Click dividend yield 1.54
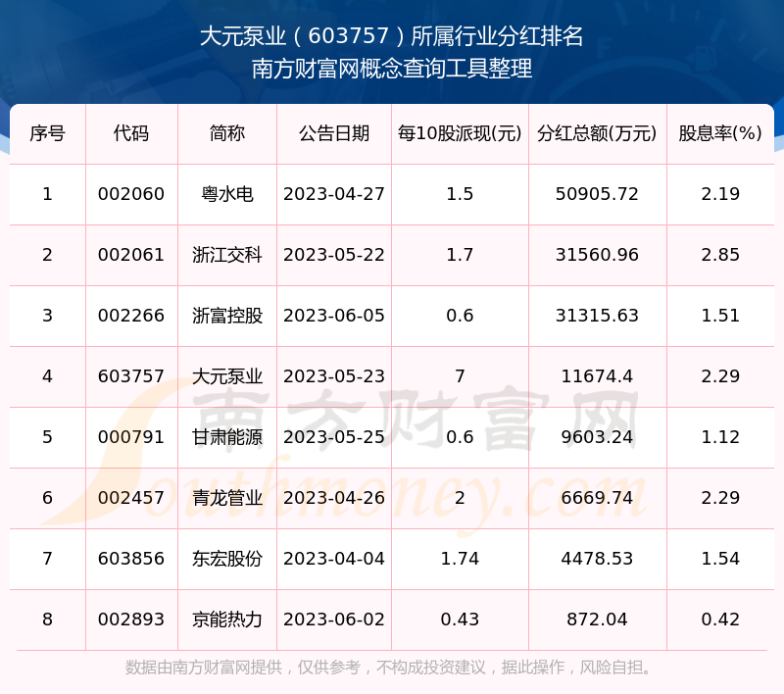The image size is (784, 694). 720,559
